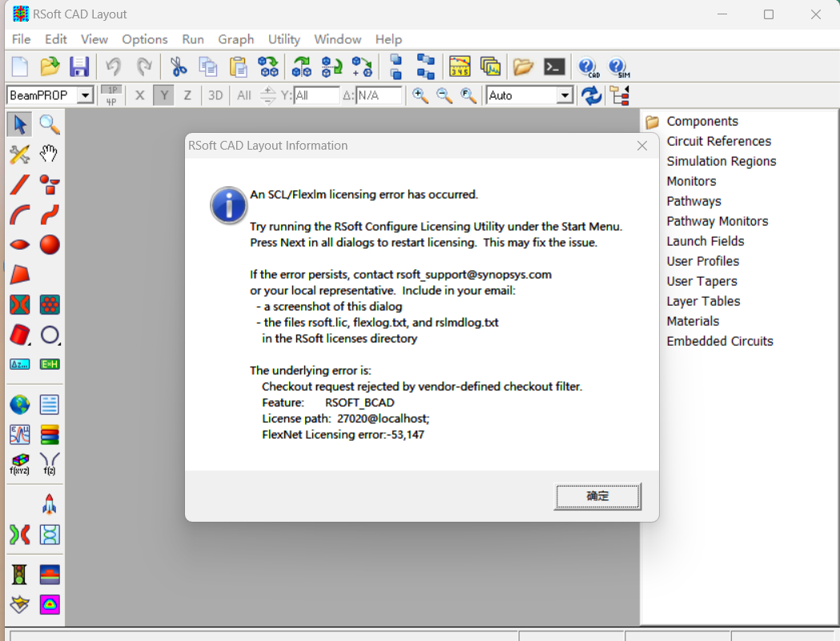Viewport: 840px width, 641px height.
Task: Click the Paste clipboard icon
Action: (238, 67)
